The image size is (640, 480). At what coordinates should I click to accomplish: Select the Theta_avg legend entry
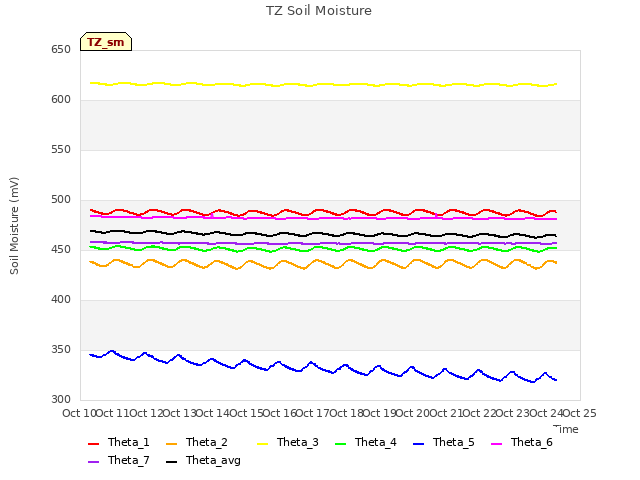203,460
